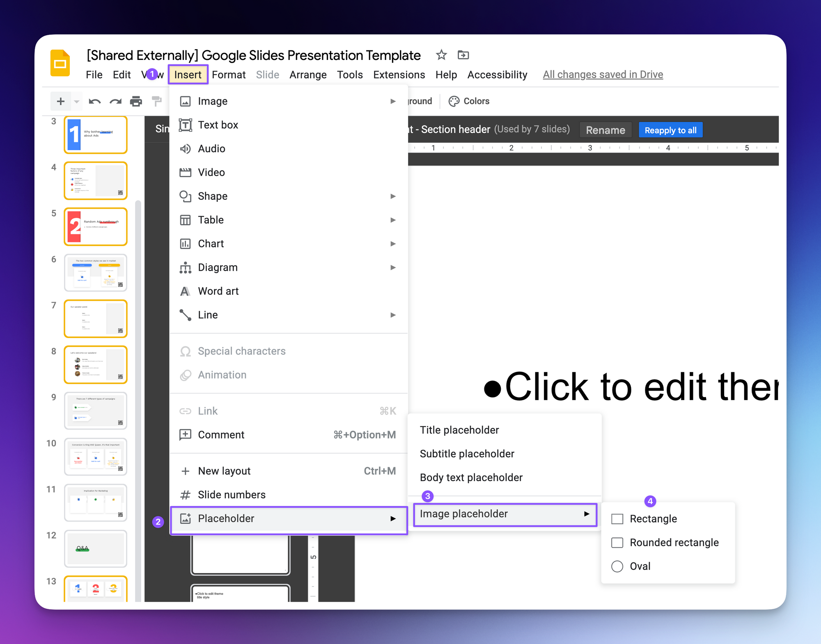Click the print icon
This screenshot has height=644, width=821.
(136, 101)
